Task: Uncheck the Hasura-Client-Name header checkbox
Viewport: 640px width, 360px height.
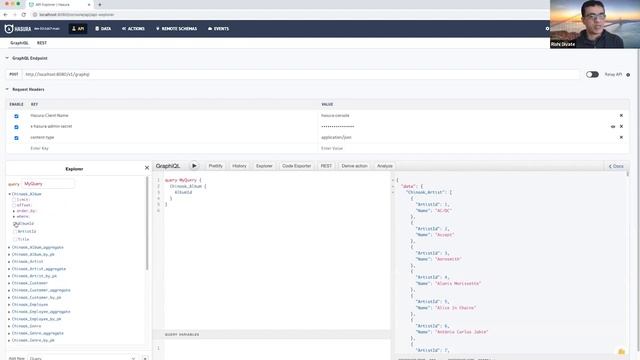Action: [16, 116]
